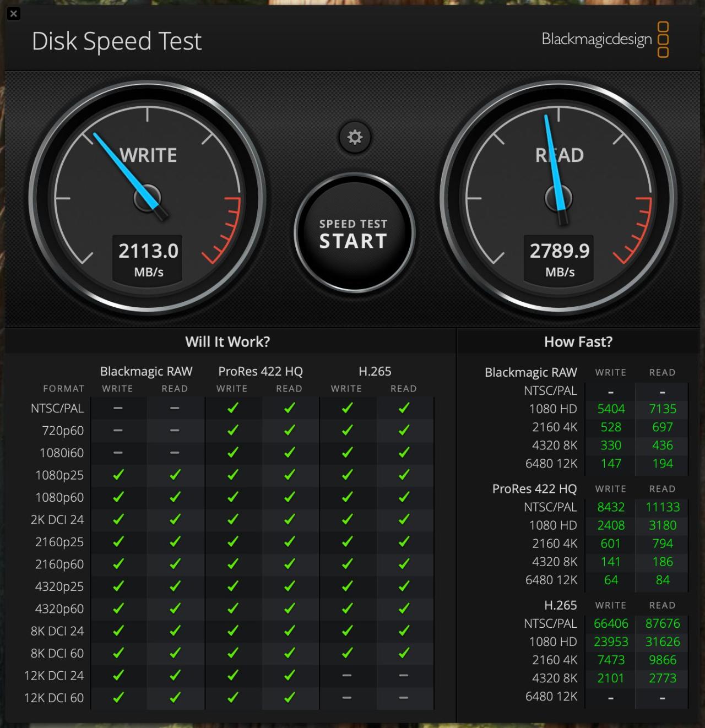The width and height of the screenshot is (705, 728).
Task: Close the Disk Speed Test window
Action: pyautogui.click(x=14, y=14)
